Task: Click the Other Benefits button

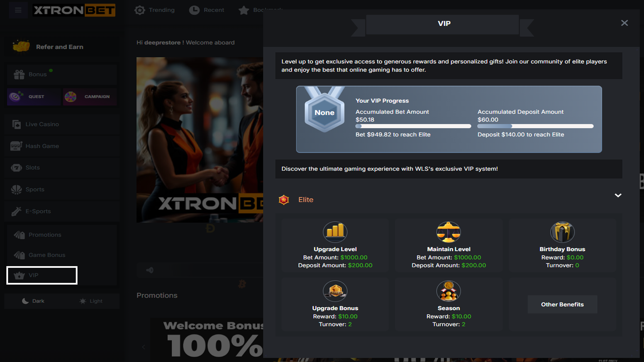Action: [x=562, y=304]
